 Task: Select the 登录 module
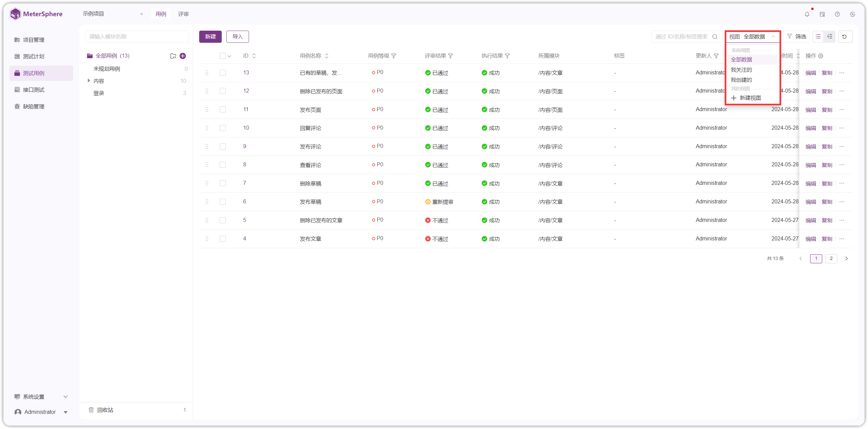coord(99,93)
